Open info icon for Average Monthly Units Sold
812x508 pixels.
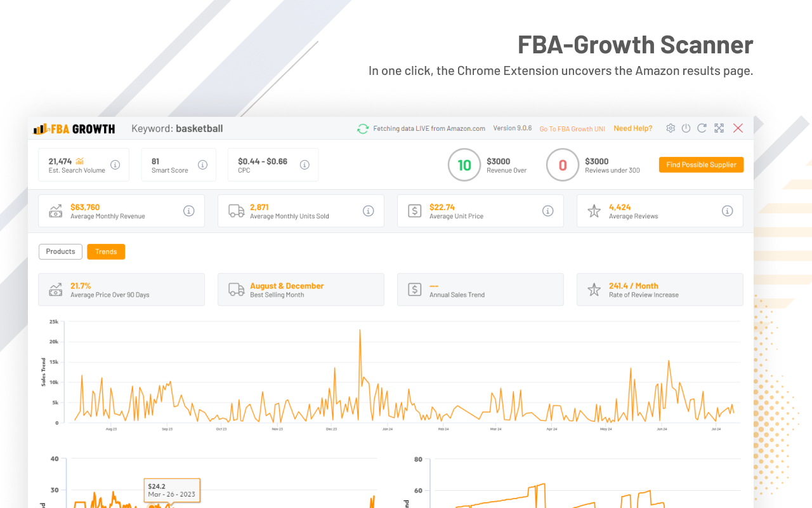(x=369, y=211)
